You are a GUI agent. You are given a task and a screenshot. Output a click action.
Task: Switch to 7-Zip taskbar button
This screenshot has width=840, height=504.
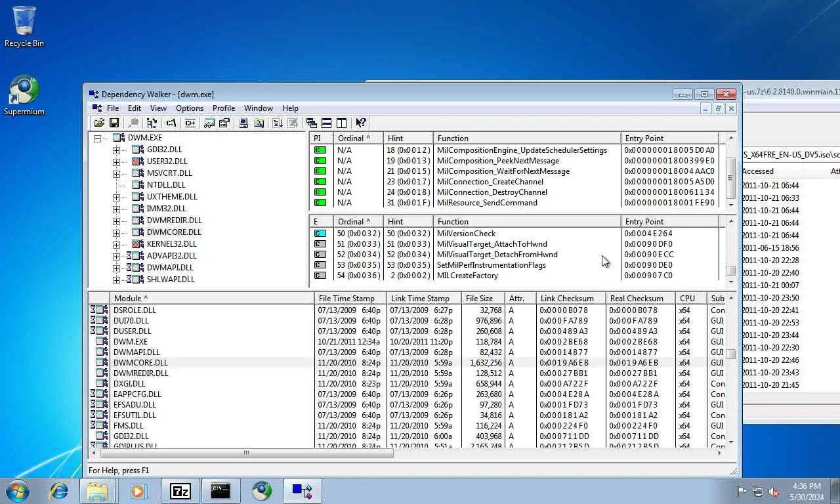point(180,491)
